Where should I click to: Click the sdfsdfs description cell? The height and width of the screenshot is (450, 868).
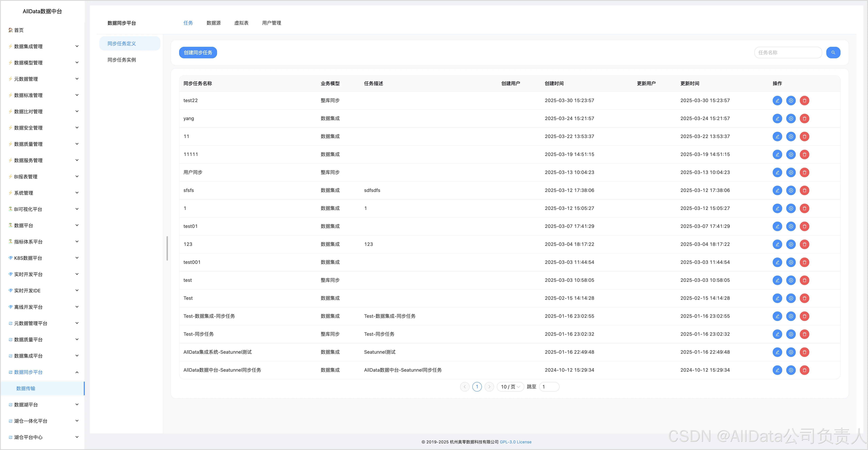pyautogui.click(x=372, y=190)
